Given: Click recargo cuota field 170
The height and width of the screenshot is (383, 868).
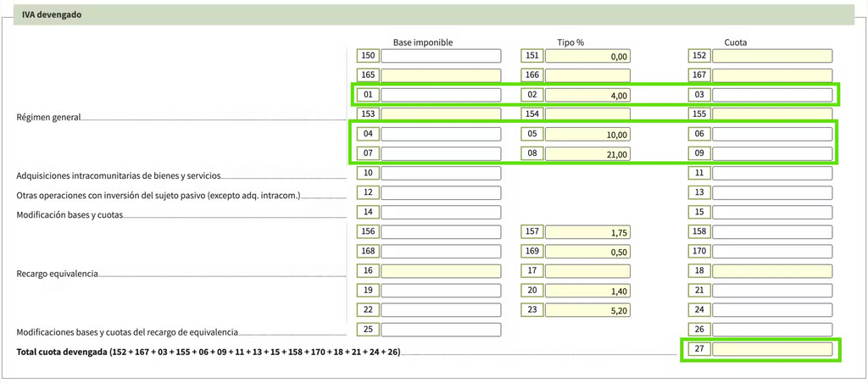Looking at the screenshot, I should point(772,252).
